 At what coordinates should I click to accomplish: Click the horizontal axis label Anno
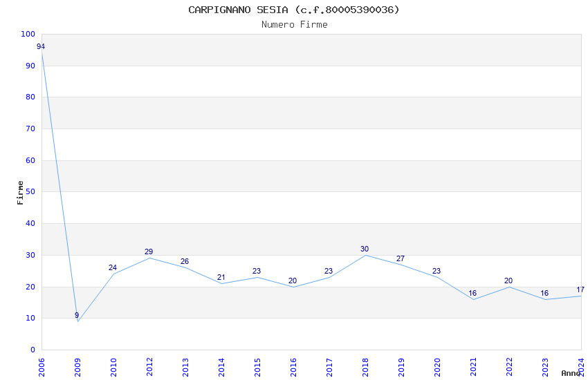[571, 373]
